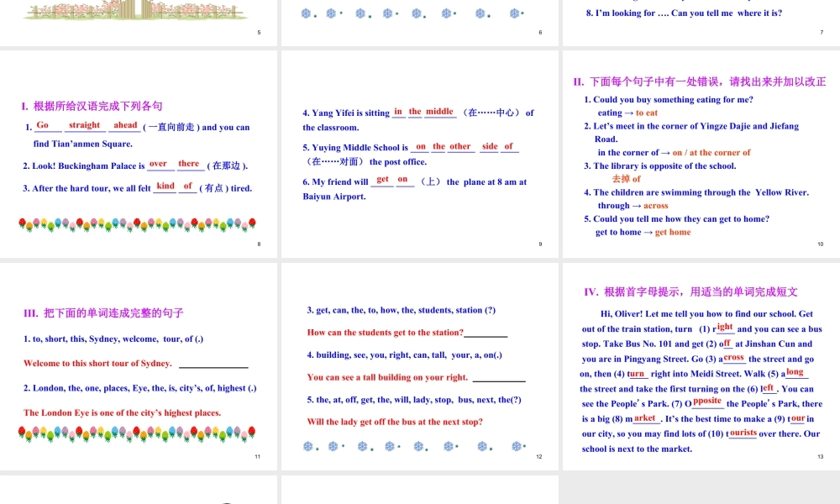
Task: Click the flower border on slide 11
Action: tap(137, 433)
